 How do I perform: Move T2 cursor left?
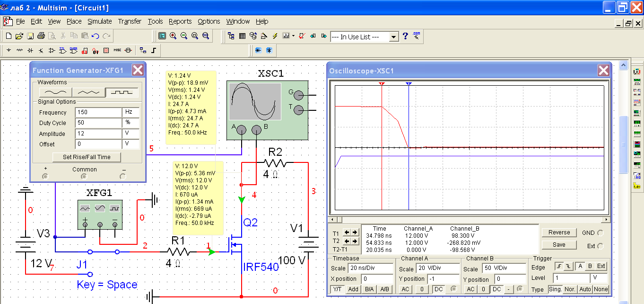(347, 241)
